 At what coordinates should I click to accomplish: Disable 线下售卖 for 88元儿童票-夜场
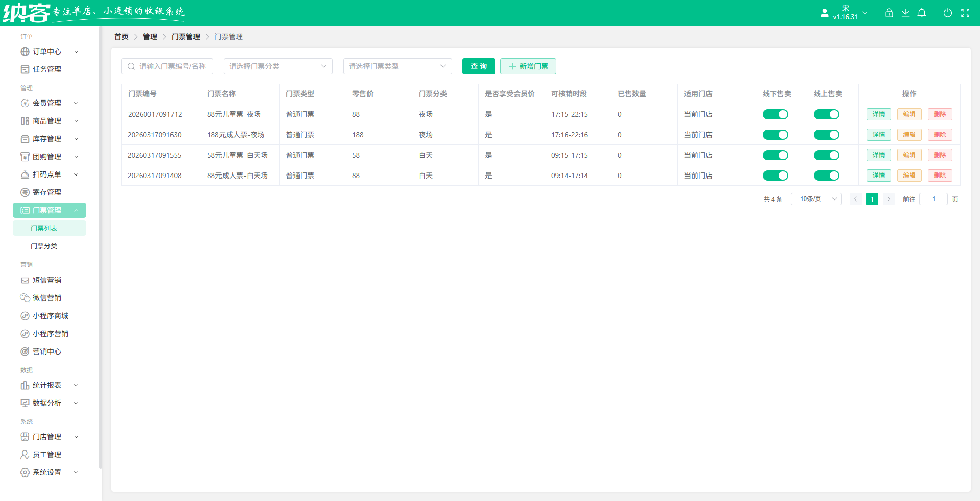pos(775,114)
